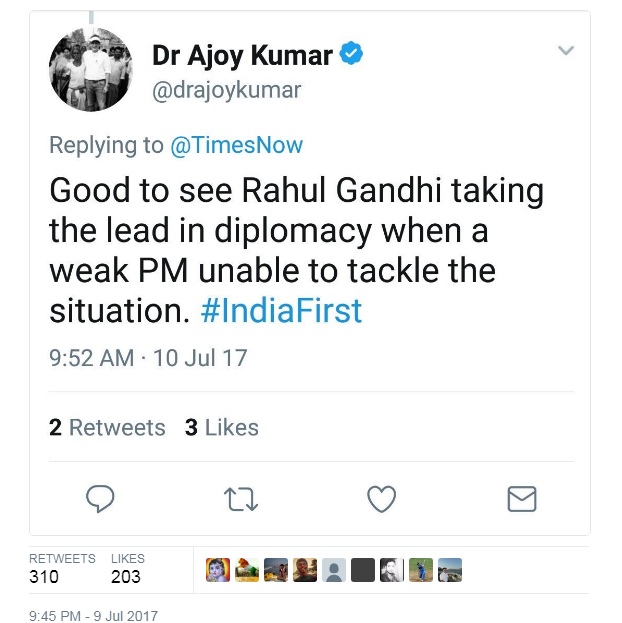Open Dr Ajoy Kumar display name
This screenshot has width=622, height=623.
point(243,55)
